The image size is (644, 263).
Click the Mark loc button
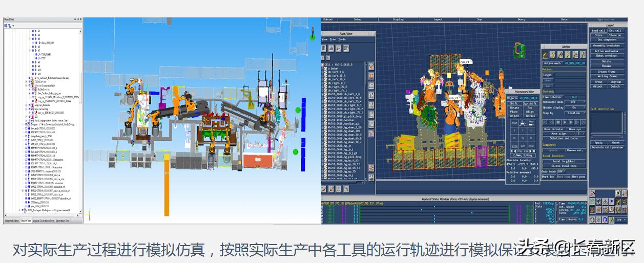pos(548,177)
